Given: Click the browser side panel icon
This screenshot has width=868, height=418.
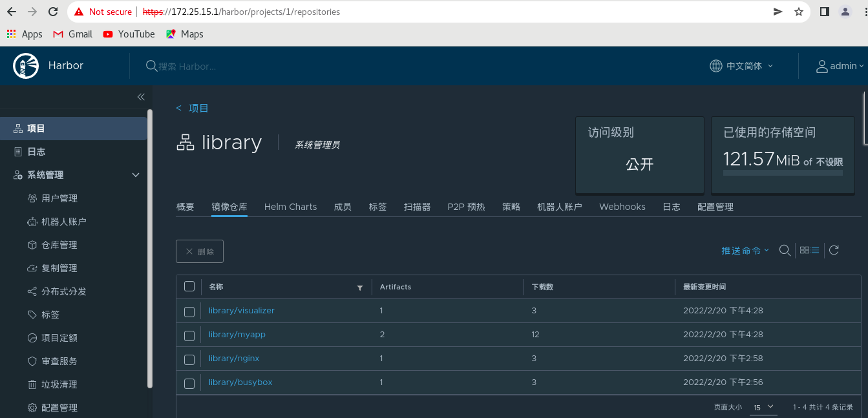Looking at the screenshot, I should pos(825,12).
